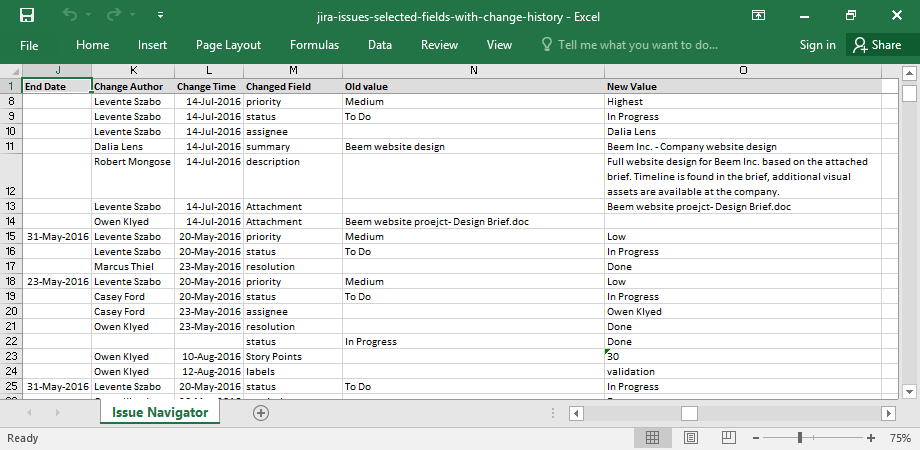Select the 23-May-2016 End Date cell
Image resolution: width=920 pixels, height=450 pixels.
tap(57, 282)
